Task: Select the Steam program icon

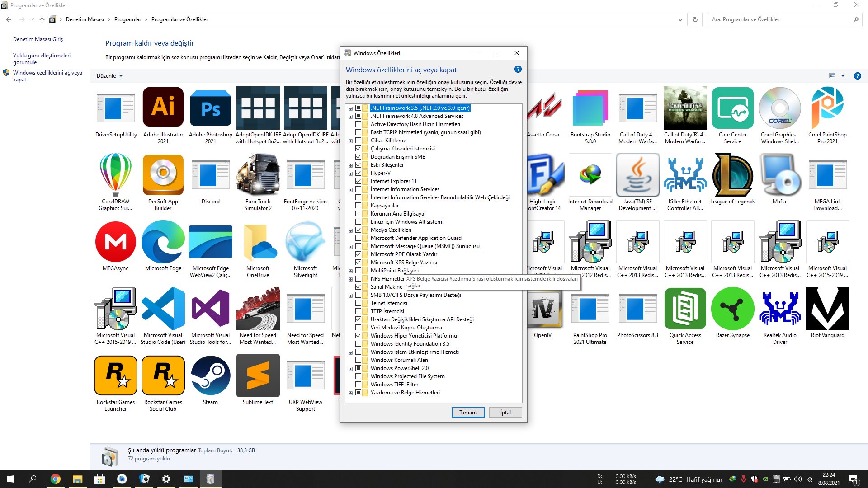Action: point(210,376)
